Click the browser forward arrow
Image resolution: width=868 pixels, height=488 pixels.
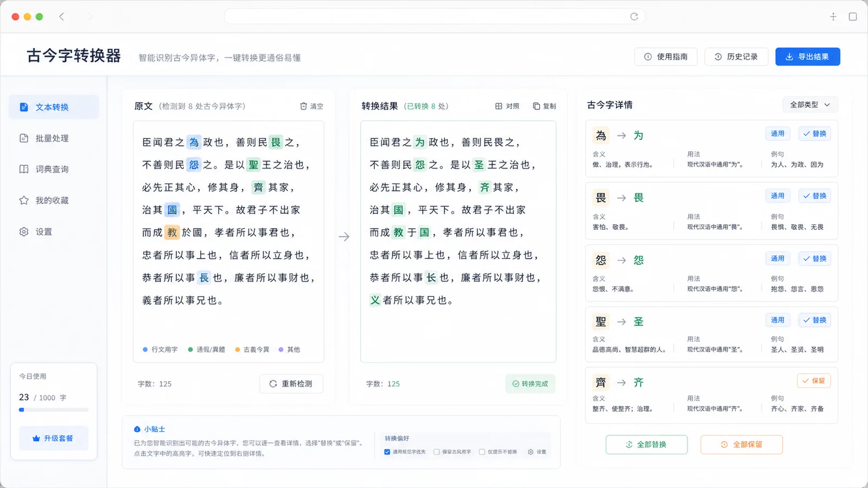(90, 17)
